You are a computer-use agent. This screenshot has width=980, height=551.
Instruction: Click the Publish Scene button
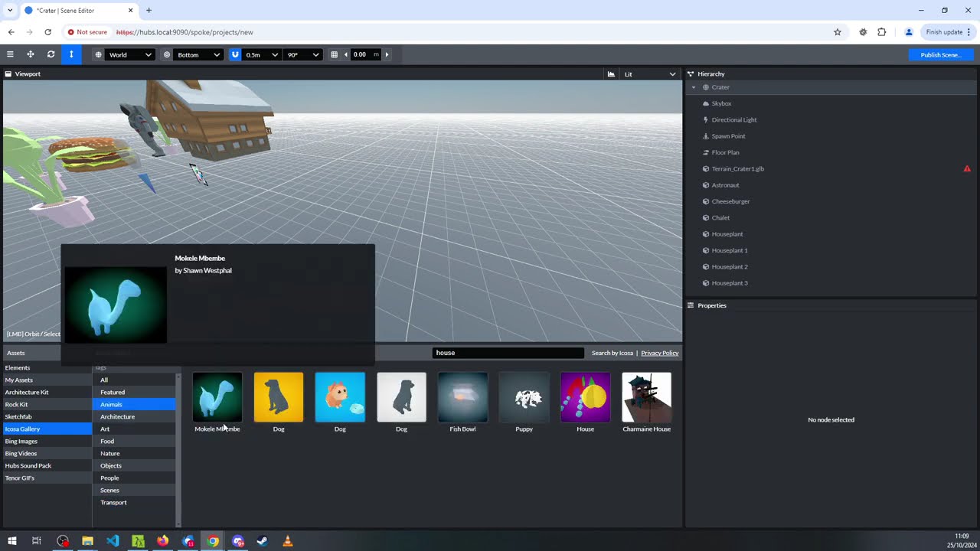pos(940,54)
